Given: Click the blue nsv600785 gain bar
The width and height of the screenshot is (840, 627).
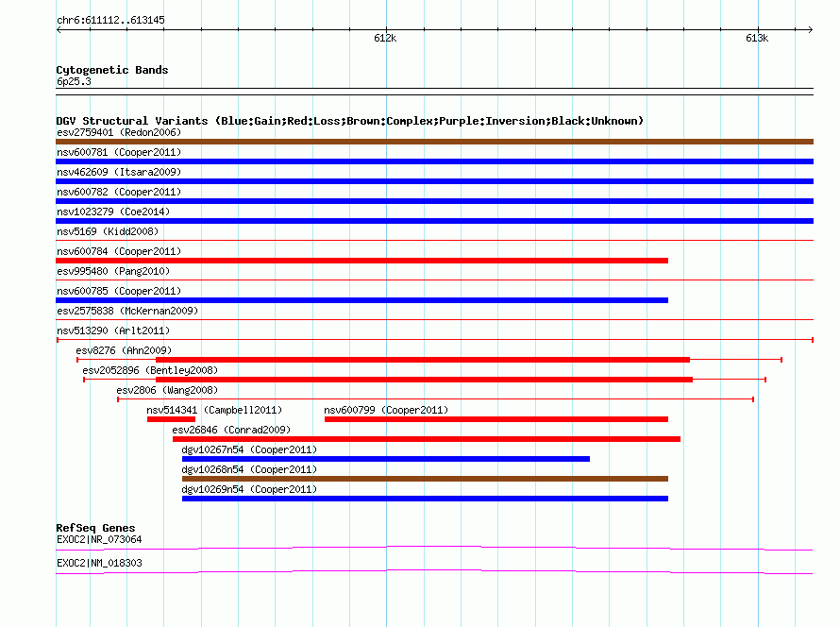Looking at the screenshot, I should tap(362, 300).
